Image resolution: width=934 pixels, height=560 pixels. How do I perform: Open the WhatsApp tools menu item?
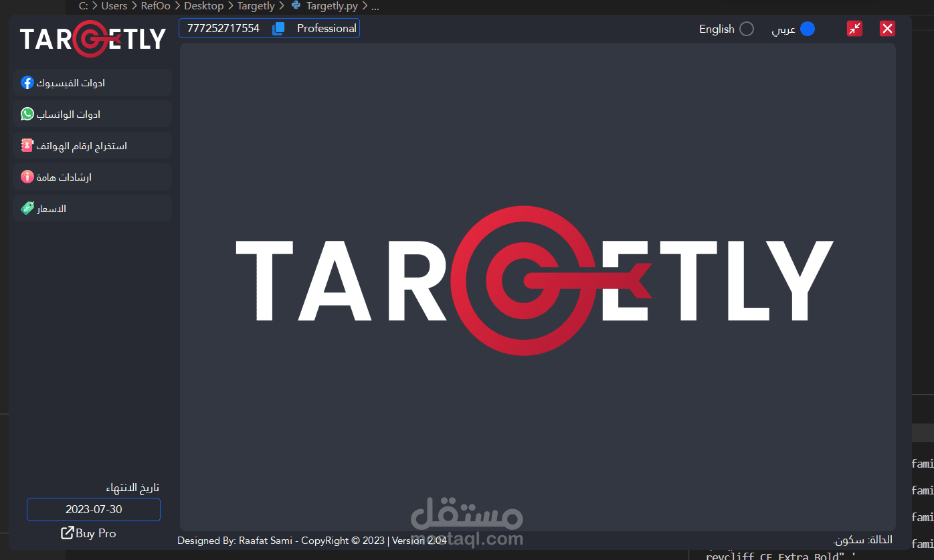tap(92, 114)
